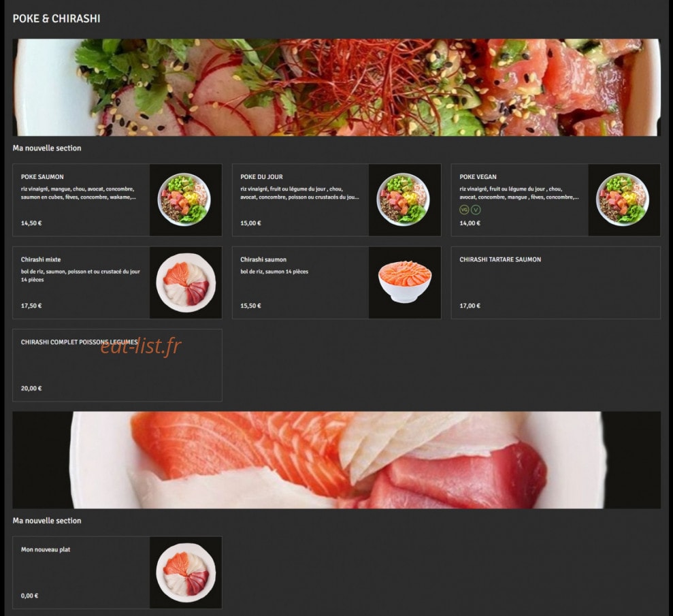Open the CHIRASHI TARTARE SAUMON card title
The height and width of the screenshot is (616, 673).
click(x=500, y=259)
